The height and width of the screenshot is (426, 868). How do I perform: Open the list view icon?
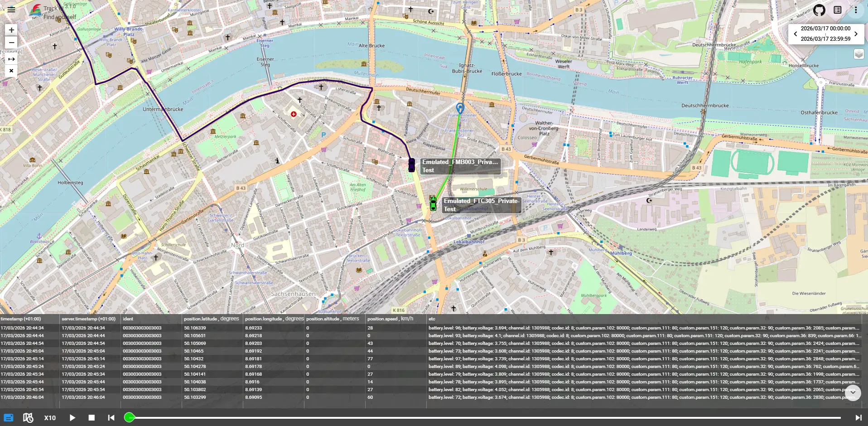tap(837, 10)
